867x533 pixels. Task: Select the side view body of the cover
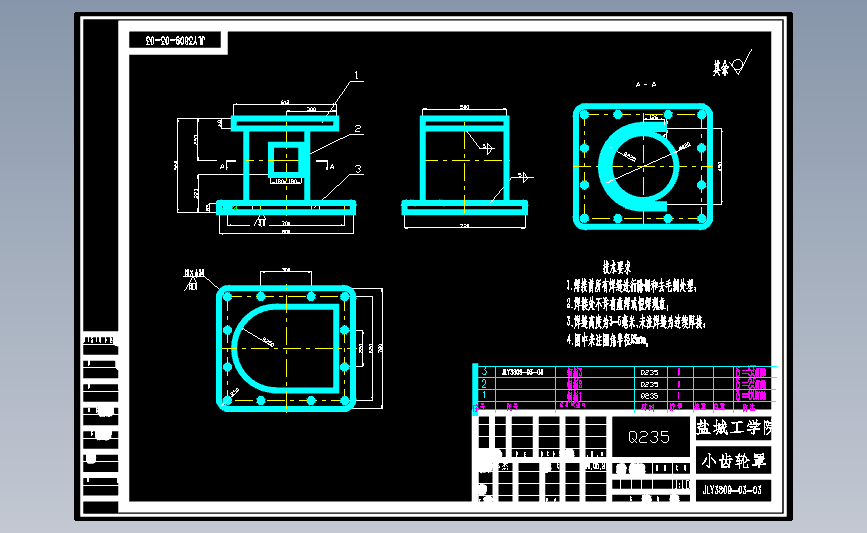(x=464, y=165)
